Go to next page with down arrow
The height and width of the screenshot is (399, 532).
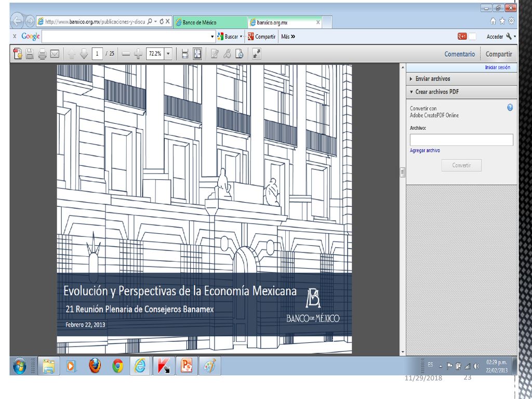click(84, 54)
